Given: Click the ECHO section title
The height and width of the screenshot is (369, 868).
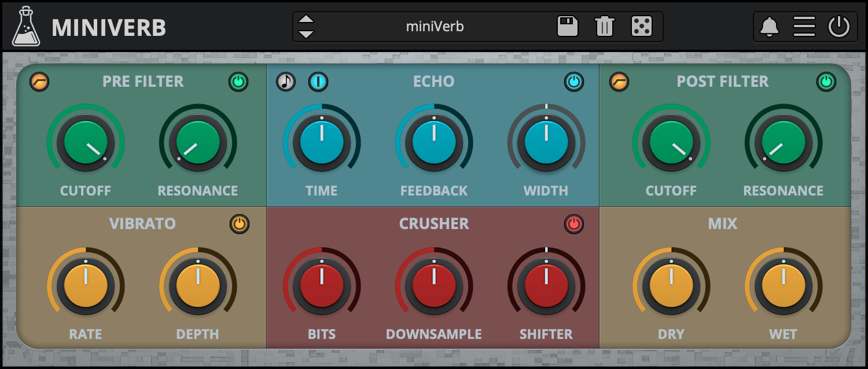Looking at the screenshot, I should coord(434,82).
